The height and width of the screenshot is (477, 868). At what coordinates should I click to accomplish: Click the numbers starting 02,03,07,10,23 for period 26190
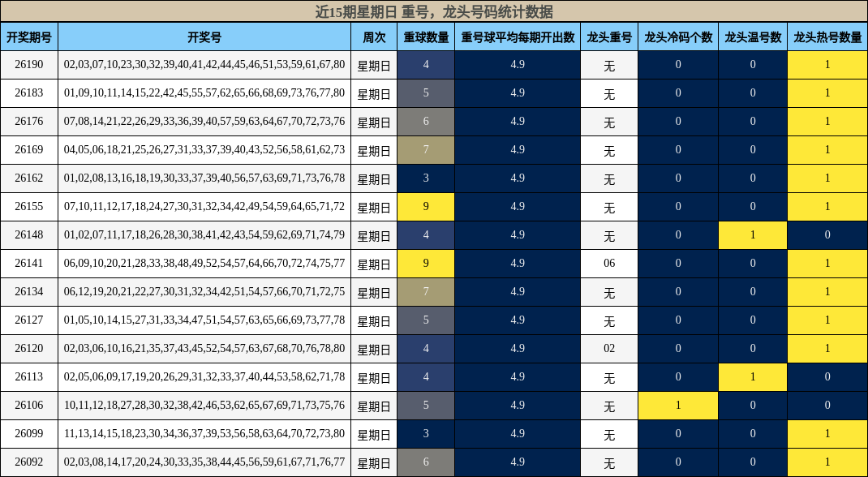[x=204, y=65]
